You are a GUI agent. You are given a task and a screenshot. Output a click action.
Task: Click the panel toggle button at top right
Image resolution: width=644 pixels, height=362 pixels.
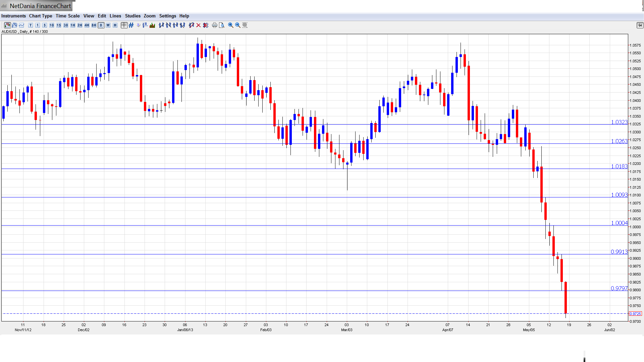point(640,25)
